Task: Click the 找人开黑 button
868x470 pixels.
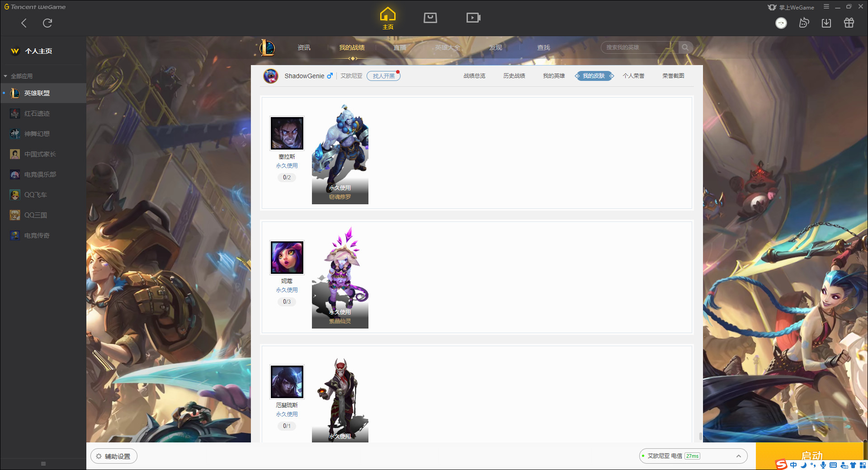Action: [x=383, y=76]
